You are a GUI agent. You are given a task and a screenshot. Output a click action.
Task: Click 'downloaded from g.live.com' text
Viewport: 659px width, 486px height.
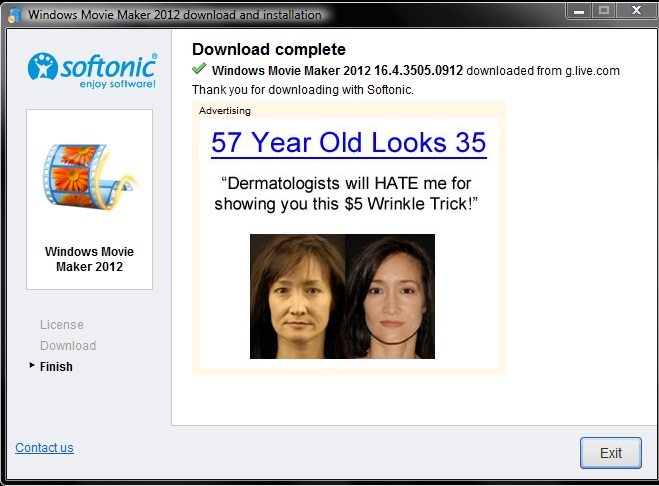(543, 71)
